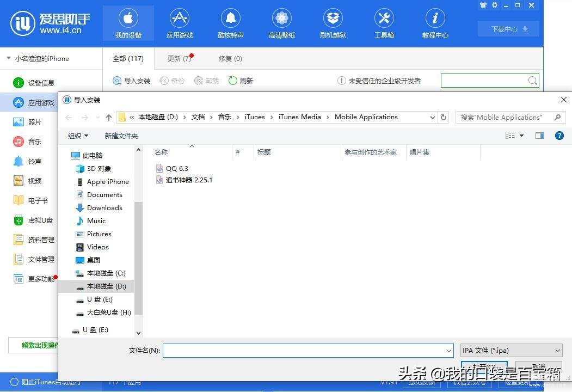572x392 pixels.
Task: Select 3D 对象 in the navigation tree
Action: 94,169
